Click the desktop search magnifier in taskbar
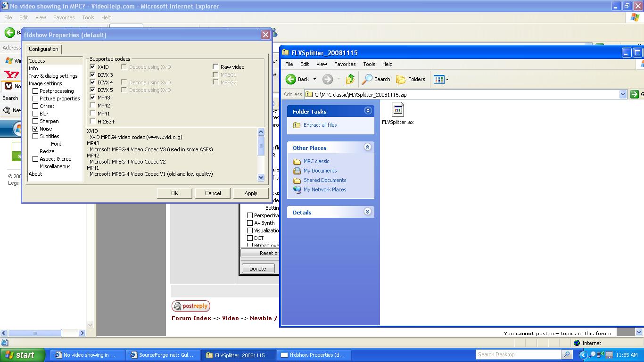The width and height of the screenshot is (644, 362). click(x=567, y=354)
